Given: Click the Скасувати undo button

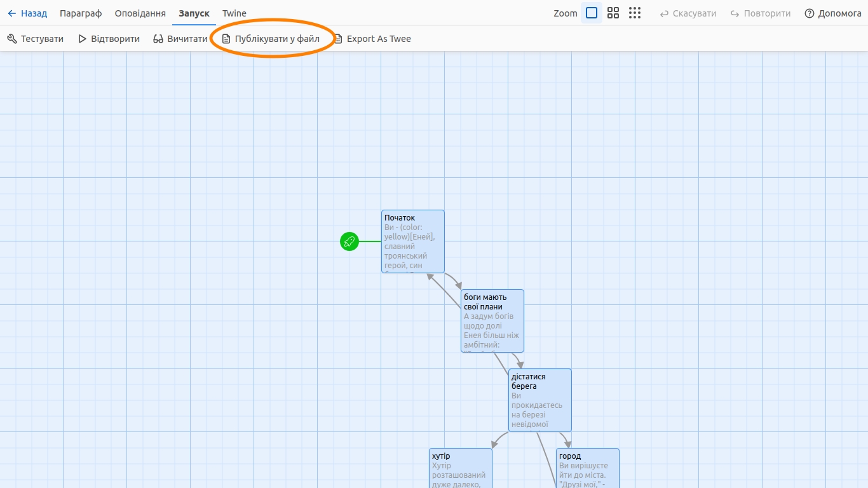Looking at the screenshot, I should (x=688, y=13).
